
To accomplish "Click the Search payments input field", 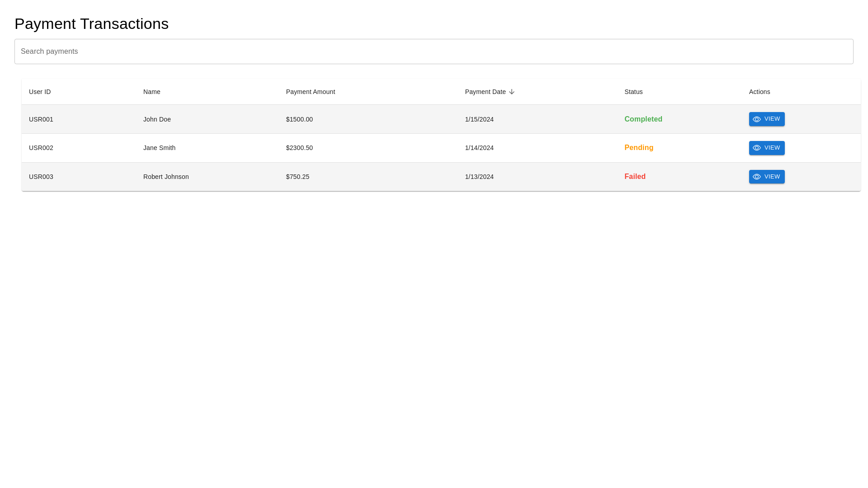I will tap(433, 51).
